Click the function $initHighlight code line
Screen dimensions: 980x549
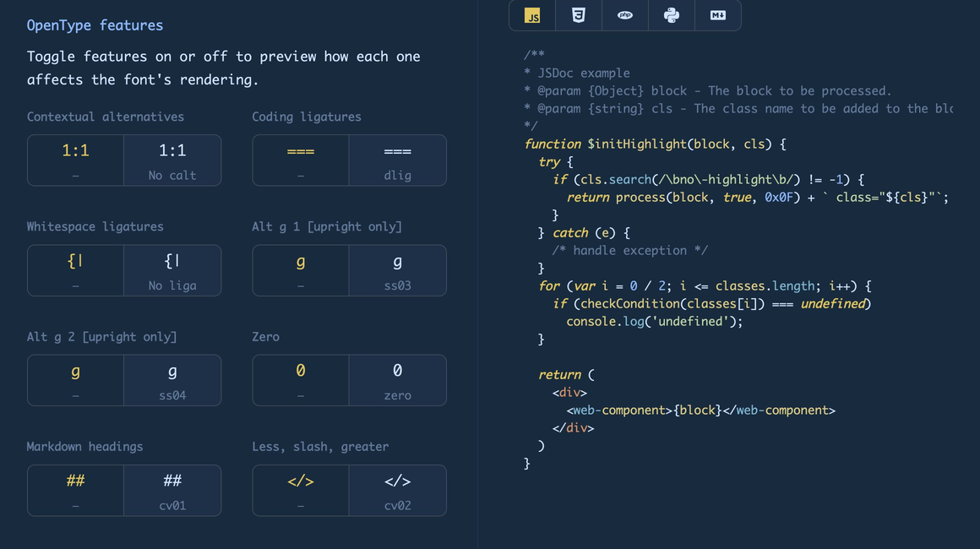[655, 144]
